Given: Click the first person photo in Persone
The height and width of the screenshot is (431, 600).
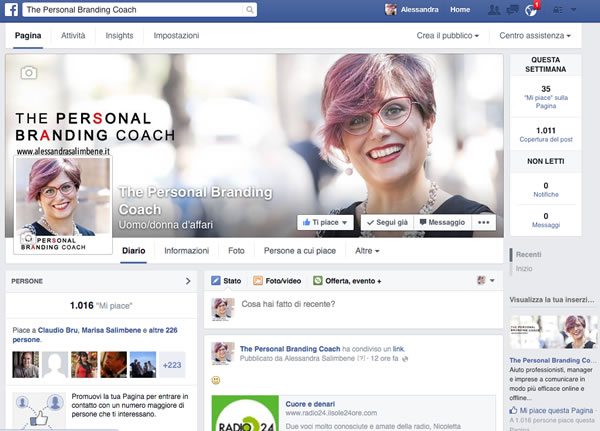Looking at the screenshot, I should (x=26, y=365).
